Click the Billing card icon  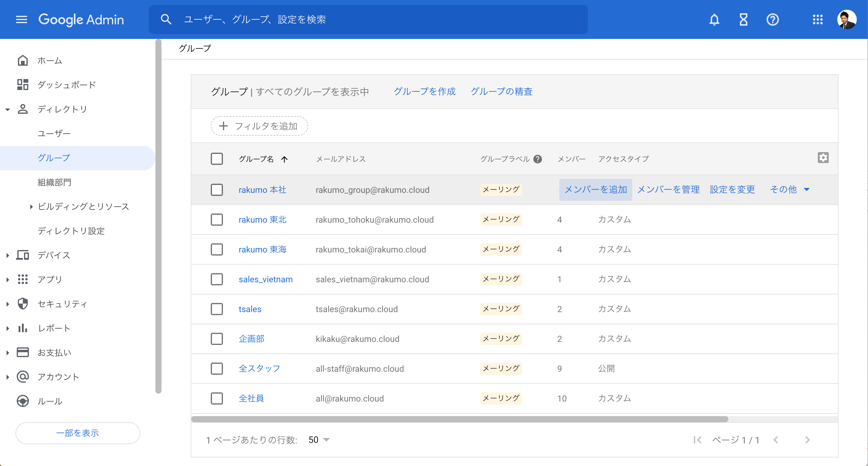point(23,353)
